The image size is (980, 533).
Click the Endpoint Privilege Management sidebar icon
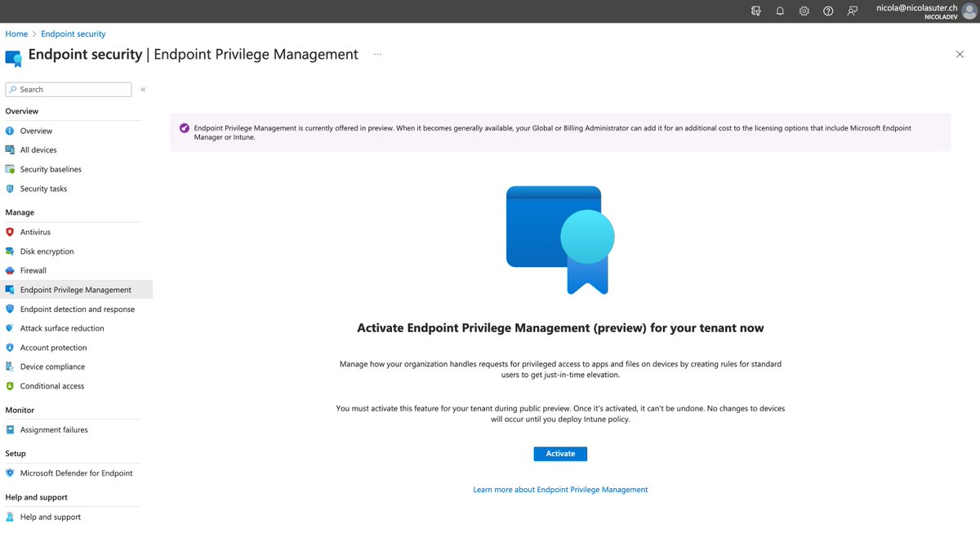point(10,290)
